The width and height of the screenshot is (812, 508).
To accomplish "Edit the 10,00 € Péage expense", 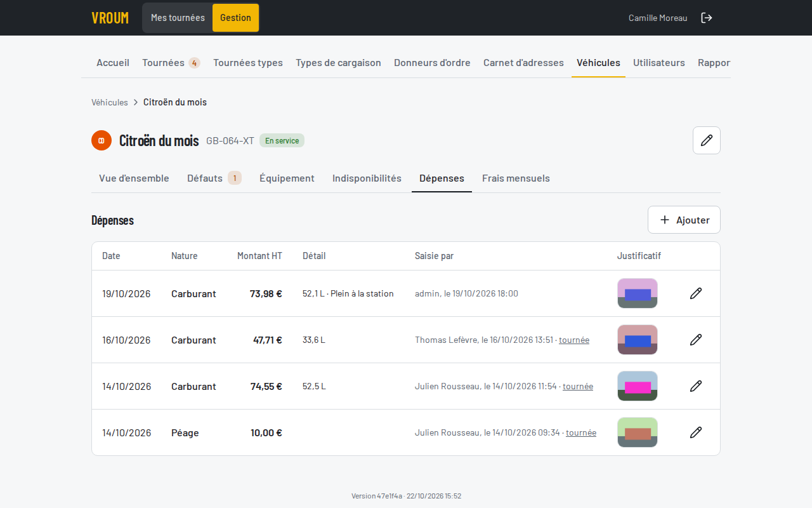I will pyautogui.click(x=696, y=432).
